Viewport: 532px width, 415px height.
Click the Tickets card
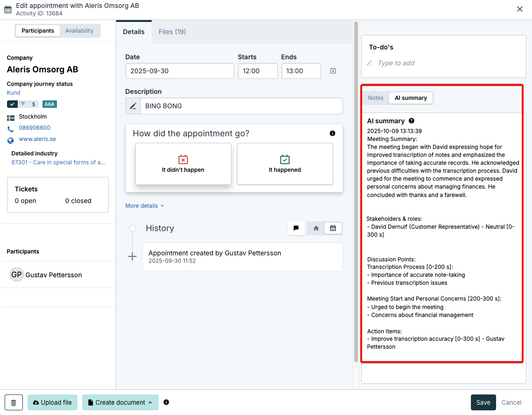(x=58, y=195)
